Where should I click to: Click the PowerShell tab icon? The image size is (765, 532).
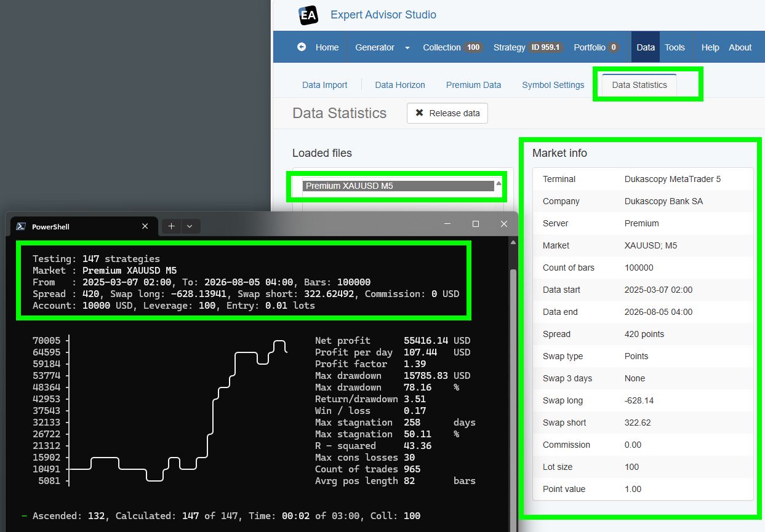pyautogui.click(x=20, y=226)
